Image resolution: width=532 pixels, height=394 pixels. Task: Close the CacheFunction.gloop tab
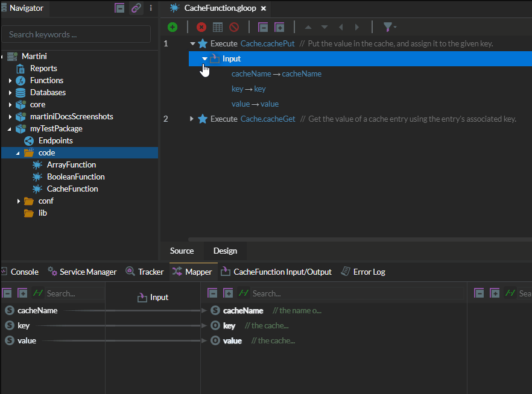click(264, 8)
